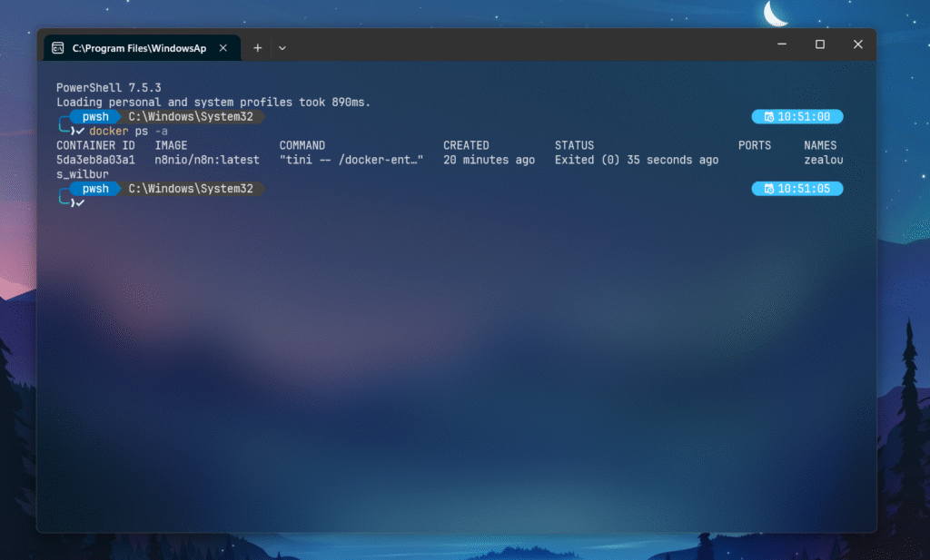The height and width of the screenshot is (560, 930).
Task: Expand the new tab profile dropdown chevron
Action: click(282, 48)
